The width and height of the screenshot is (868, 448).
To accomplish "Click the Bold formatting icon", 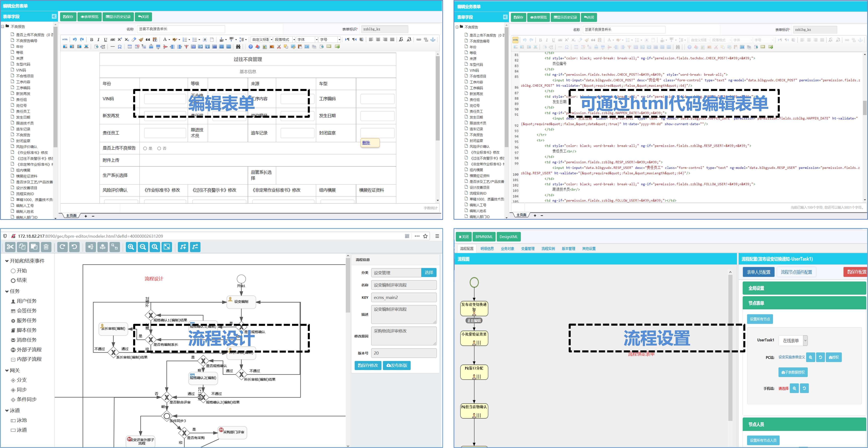I will tap(91, 39).
